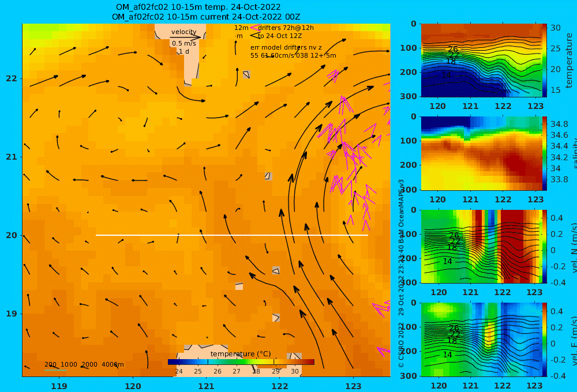Viewport: 577px width, 392px height.
Task: Click contour label "14" in the temperature section
Action: tap(446, 75)
